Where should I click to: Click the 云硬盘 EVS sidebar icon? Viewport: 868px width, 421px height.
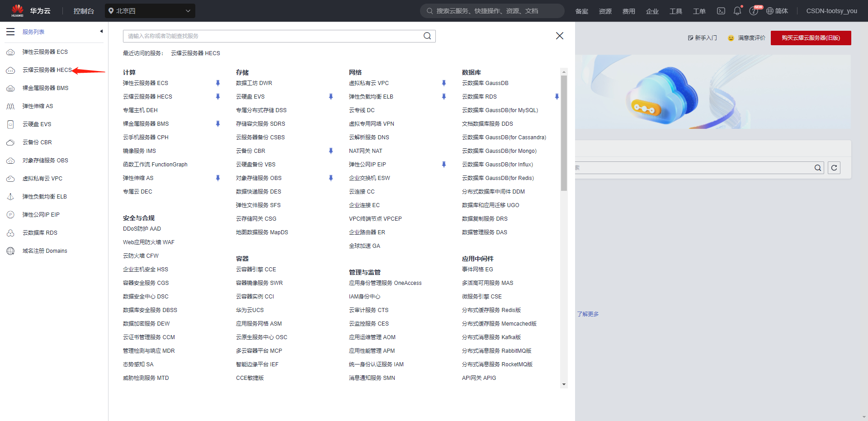tap(10, 124)
